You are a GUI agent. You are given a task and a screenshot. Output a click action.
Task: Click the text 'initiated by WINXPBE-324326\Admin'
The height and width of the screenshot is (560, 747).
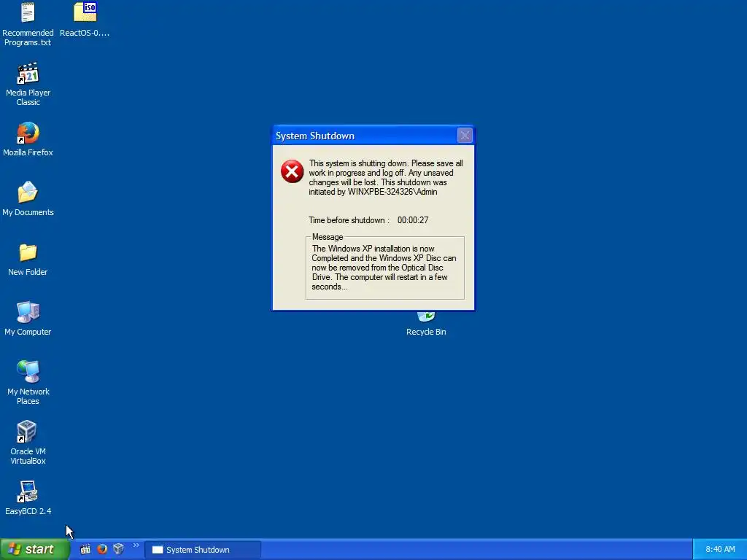click(x=373, y=192)
